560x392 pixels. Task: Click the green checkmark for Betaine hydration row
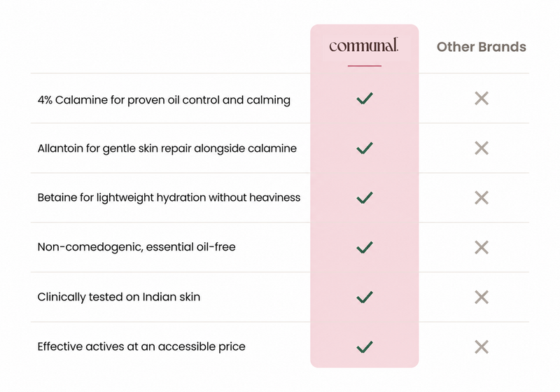365,197
